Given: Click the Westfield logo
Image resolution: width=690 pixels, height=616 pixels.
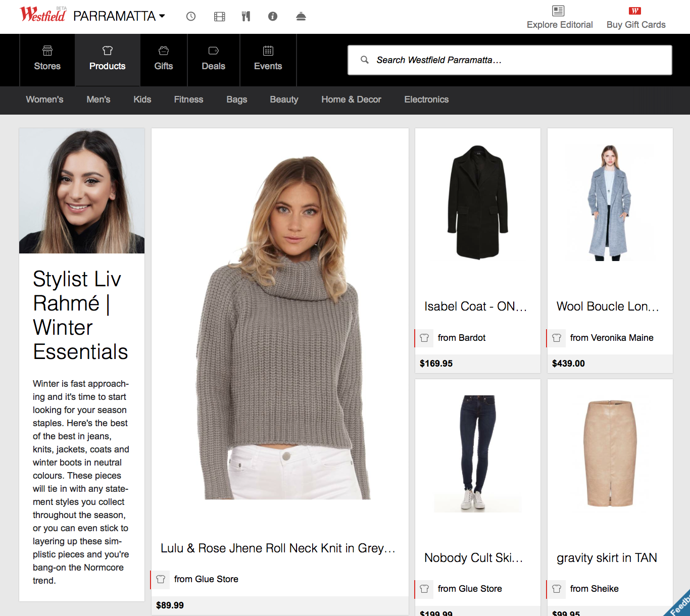Looking at the screenshot, I should [x=43, y=14].
